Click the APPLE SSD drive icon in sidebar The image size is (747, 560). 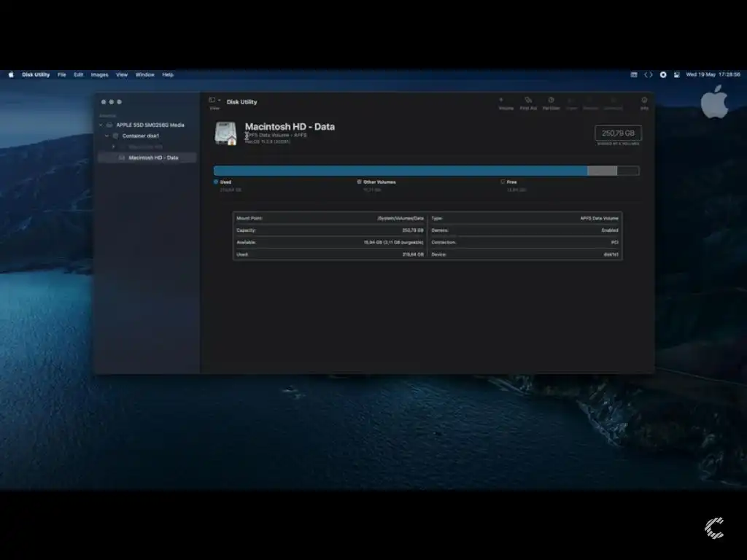click(x=109, y=125)
